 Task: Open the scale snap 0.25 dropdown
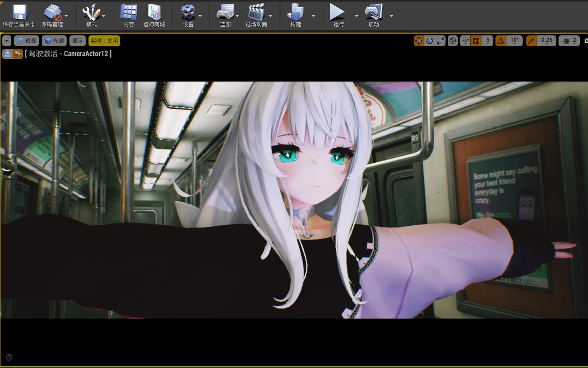tap(547, 41)
